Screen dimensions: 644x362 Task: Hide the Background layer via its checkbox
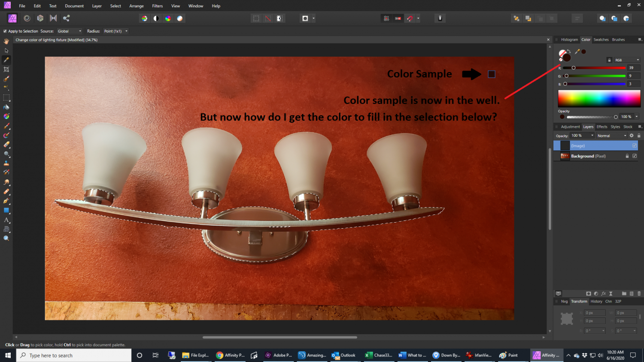tap(635, 156)
